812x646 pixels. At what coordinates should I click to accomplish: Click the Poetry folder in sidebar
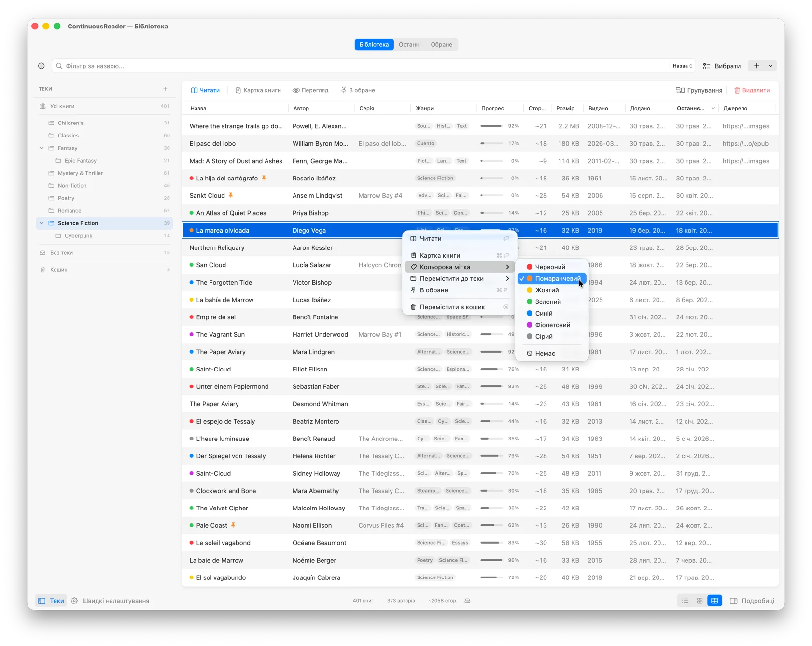pos(105,198)
